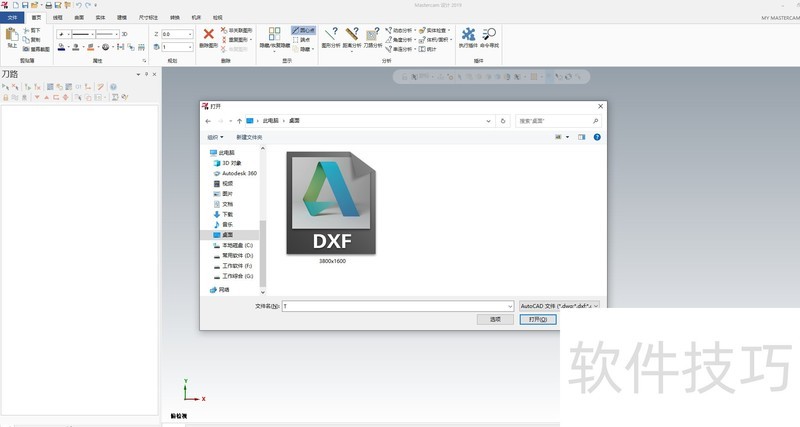This screenshot has height=427, width=800.
Task: Click the red down arrow in toolpath panel
Action: pyautogui.click(x=37, y=97)
